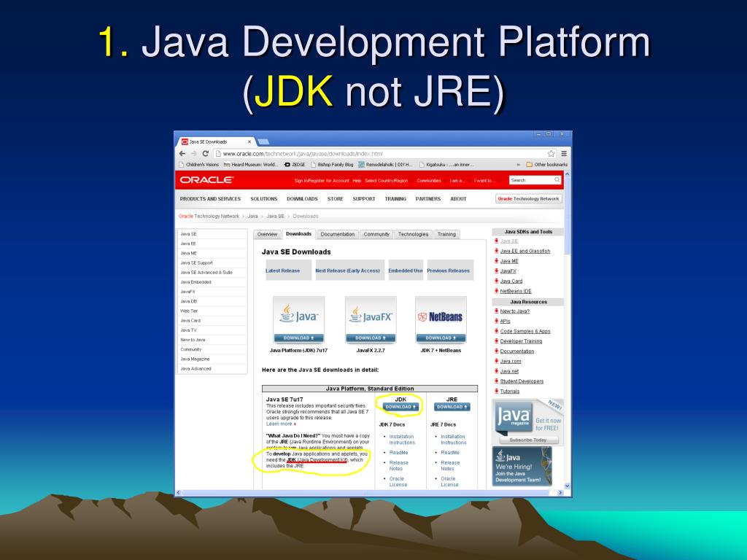Open the Documentation tab
This screenshot has width=747, height=560.
pyautogui.click(x=337, y=234)
